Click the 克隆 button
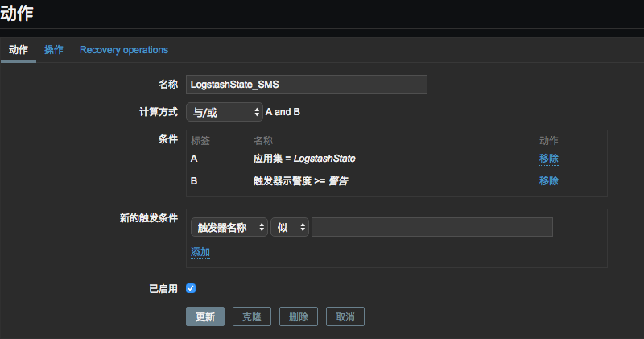 pyautogui.click(x=252, y=316)
